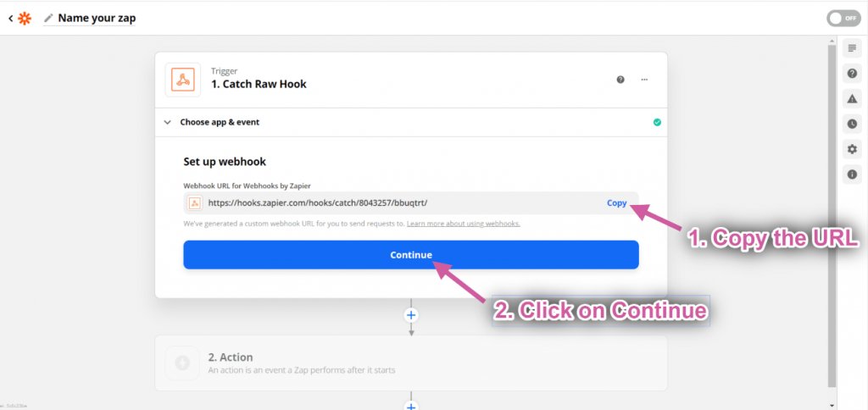Screen dimensions: 868x410
Task: Select the webhook URL text field
Action: pos(411,203)
